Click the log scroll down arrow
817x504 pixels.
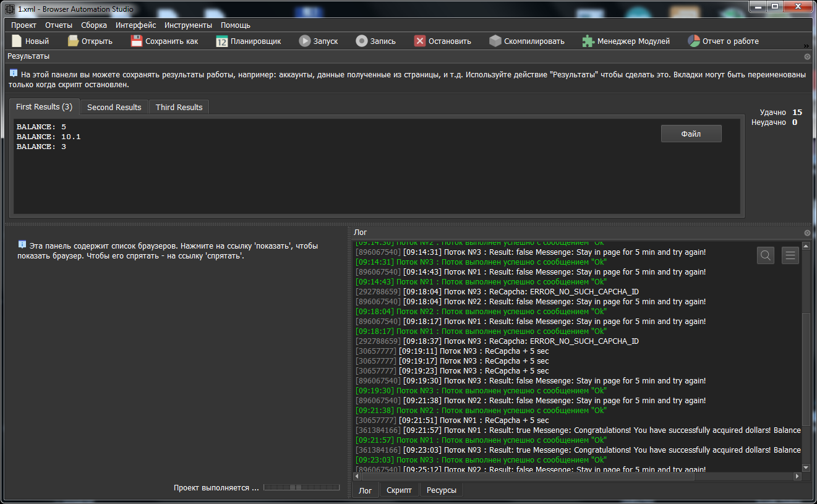806,468
